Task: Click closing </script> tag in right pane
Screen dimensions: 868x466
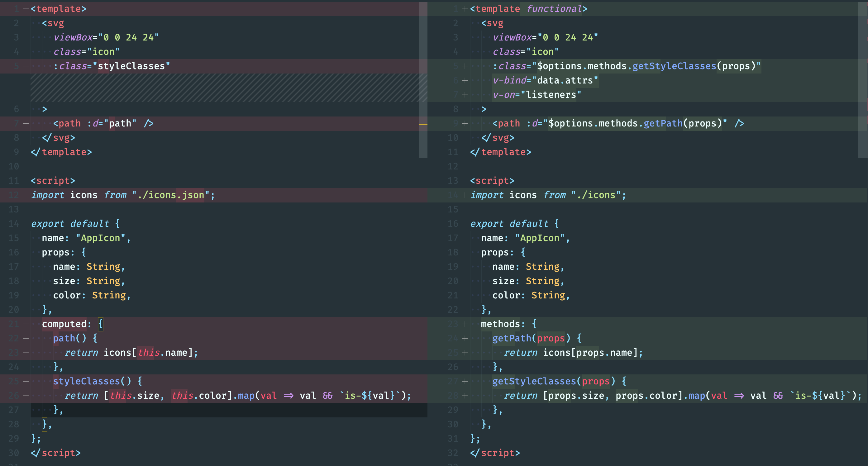Action: [x=495, y=453]
